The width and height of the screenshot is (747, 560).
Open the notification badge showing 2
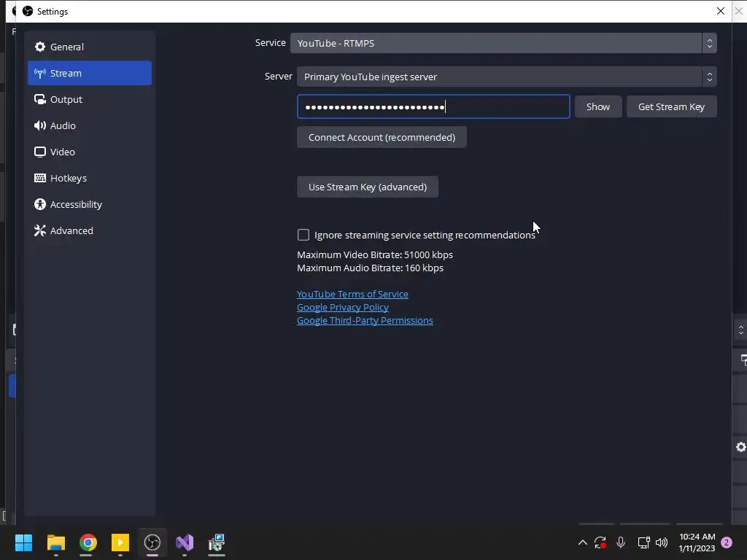click(727, 542)
